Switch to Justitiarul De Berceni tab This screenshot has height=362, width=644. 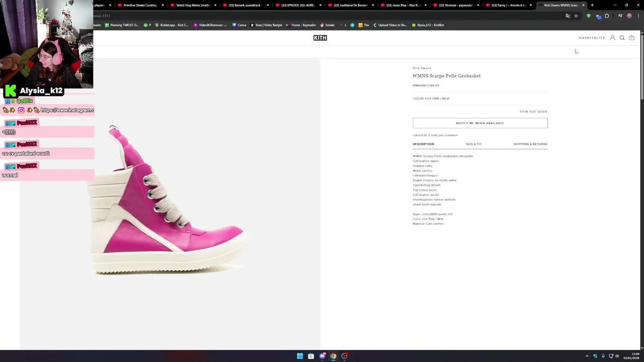pyautogui.click(x=351, y=5)
